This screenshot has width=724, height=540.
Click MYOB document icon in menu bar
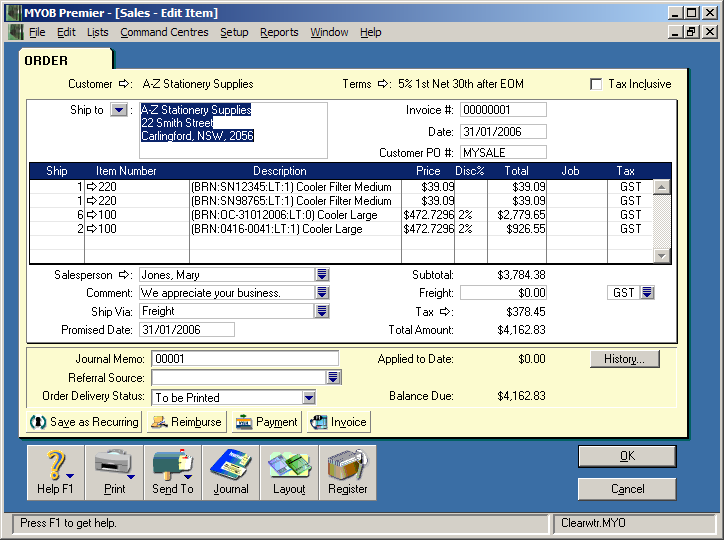(16, 32)
